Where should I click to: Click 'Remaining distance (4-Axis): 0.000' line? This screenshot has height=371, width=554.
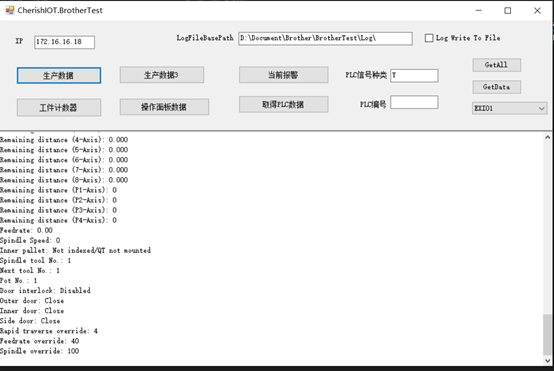coord(64,140)
